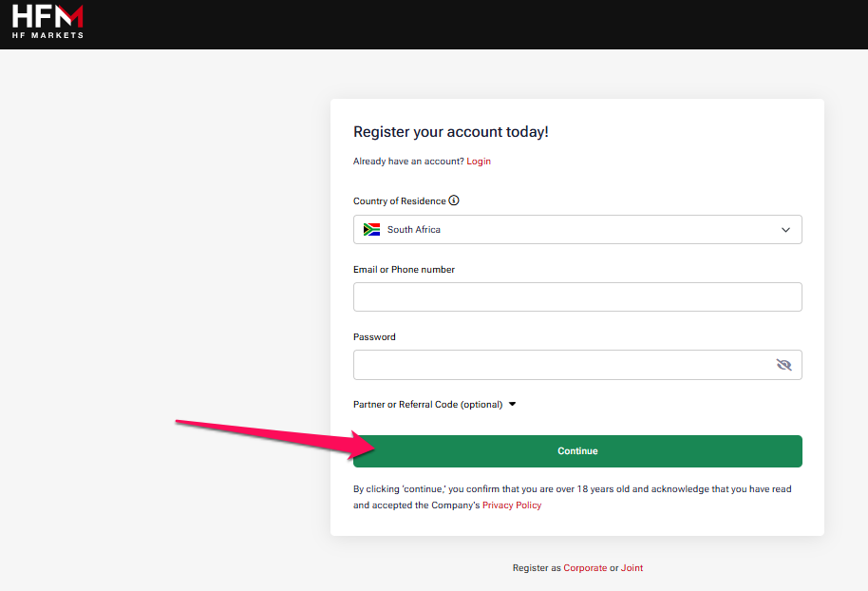Click the Email or Phone number field

coord(577,296)
